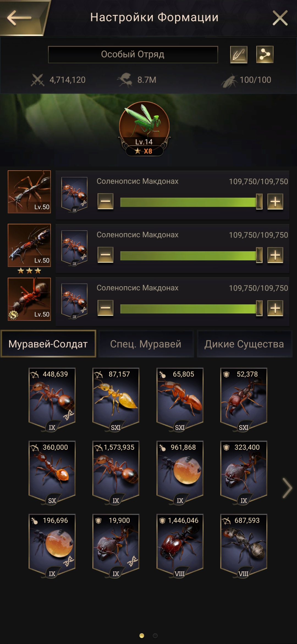The height and width of the screenshot is (644, 297).
Task: Choose the 961,868 honeypot ant card
Action: coord(180,473)
